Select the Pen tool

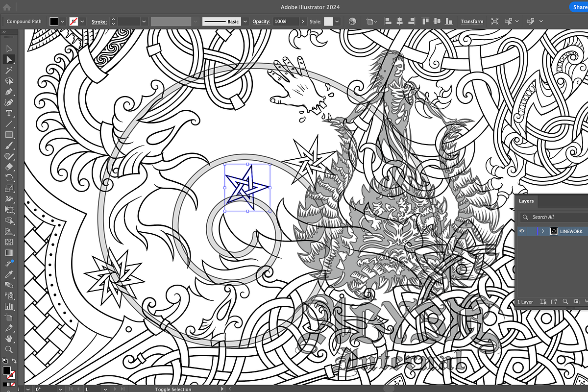click(x=9, y=92)
